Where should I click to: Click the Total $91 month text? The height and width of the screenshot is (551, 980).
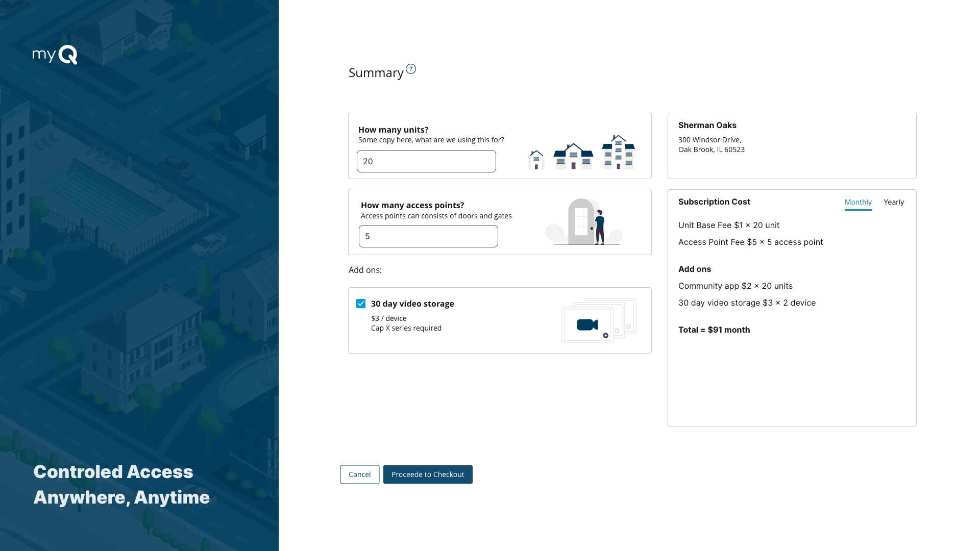point(714,330)
